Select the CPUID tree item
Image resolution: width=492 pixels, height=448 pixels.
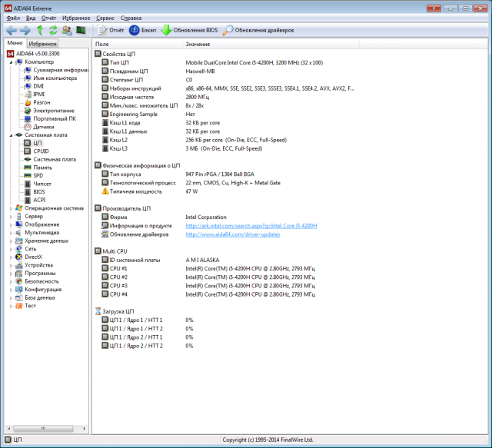pyautogui.click(x=36, y=151)
